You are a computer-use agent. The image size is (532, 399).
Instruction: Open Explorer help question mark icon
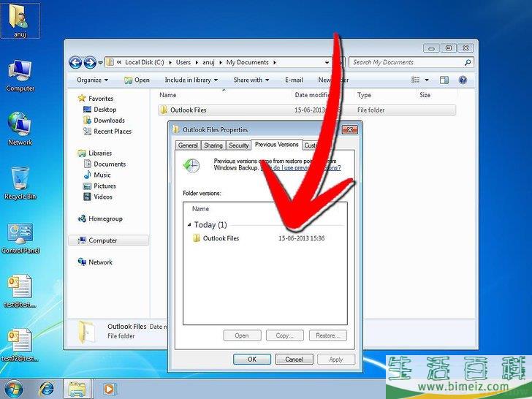pos(463,80)
